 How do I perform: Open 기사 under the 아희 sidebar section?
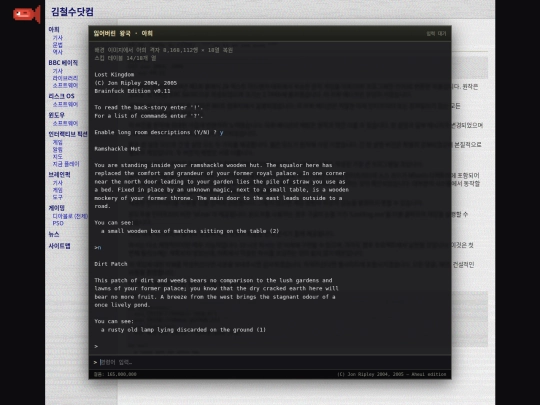click(x=58, y=38)
